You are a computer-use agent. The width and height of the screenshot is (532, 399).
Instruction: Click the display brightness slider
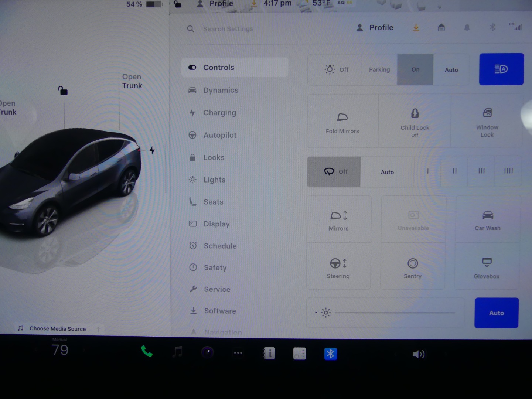click(395, 313)
